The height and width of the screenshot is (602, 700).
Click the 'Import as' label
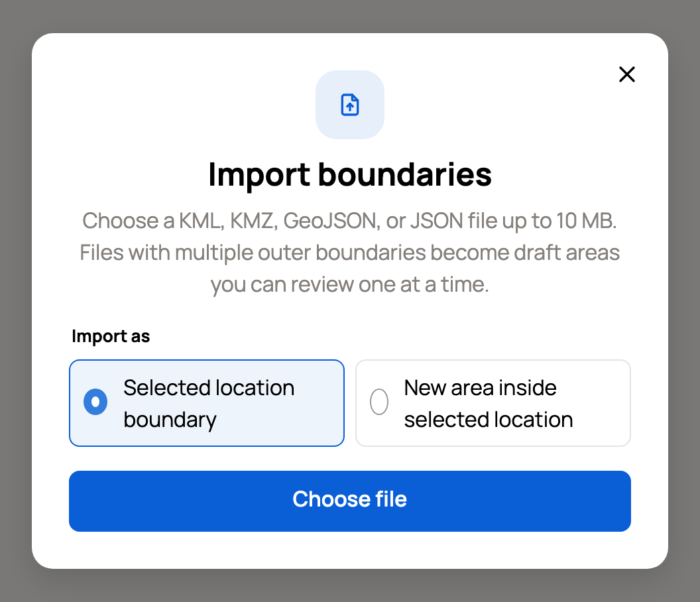click(111, 336)
